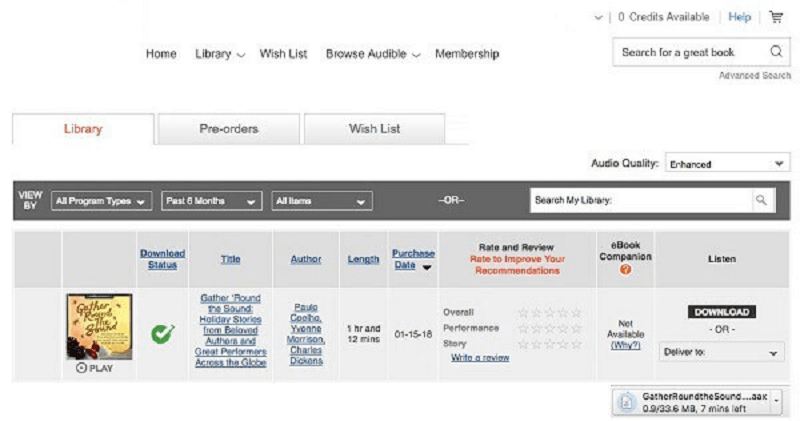Click the file icon in the download bar

point(626,402)
